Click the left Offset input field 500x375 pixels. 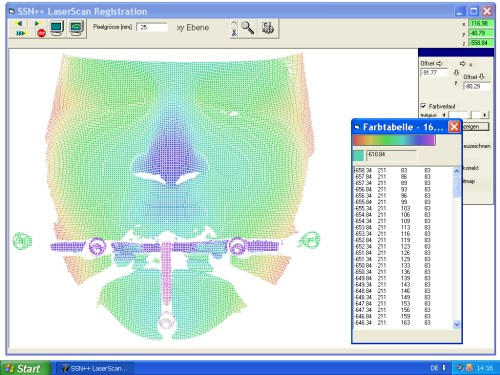[434, 73]
